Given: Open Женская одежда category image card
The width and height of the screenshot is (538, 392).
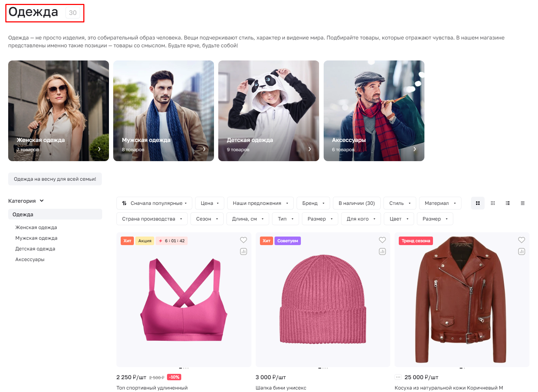Looking at the screenshot, I should [x=58, y=111].
